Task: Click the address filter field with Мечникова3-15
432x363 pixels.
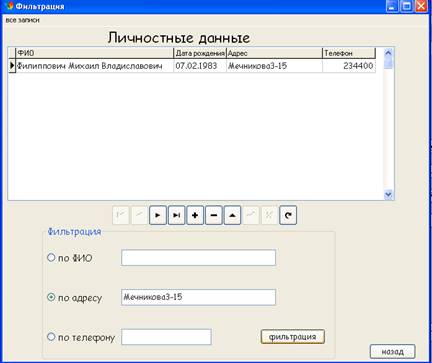Action: pyautogui.click(x=198, y=297)
